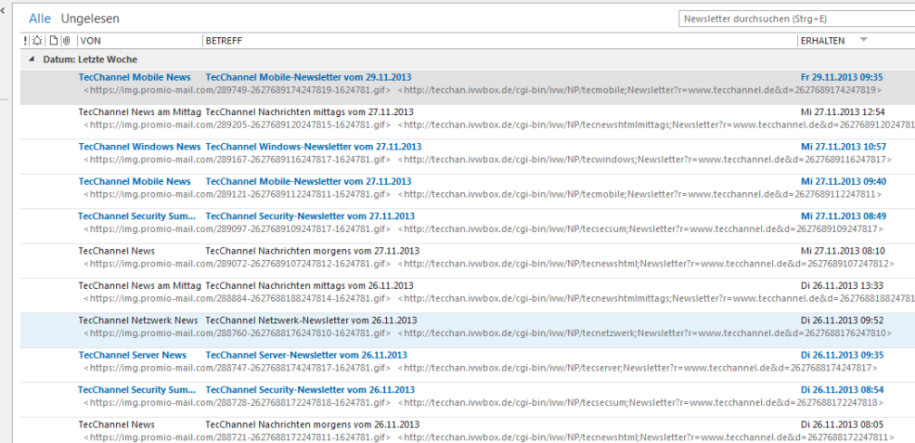915x443 pixels.
Task: Sort by the ERHALTEN column header
Action: point(822,41)
